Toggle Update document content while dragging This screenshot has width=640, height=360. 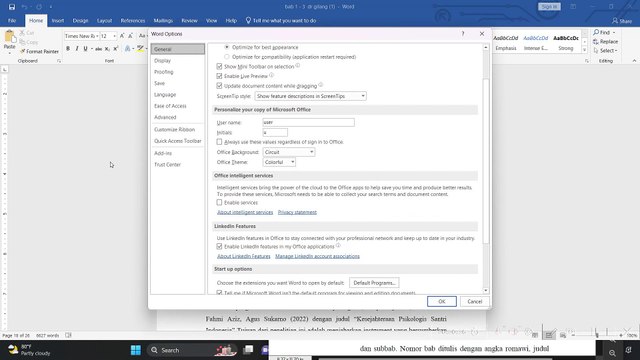(x=219, y=86)
